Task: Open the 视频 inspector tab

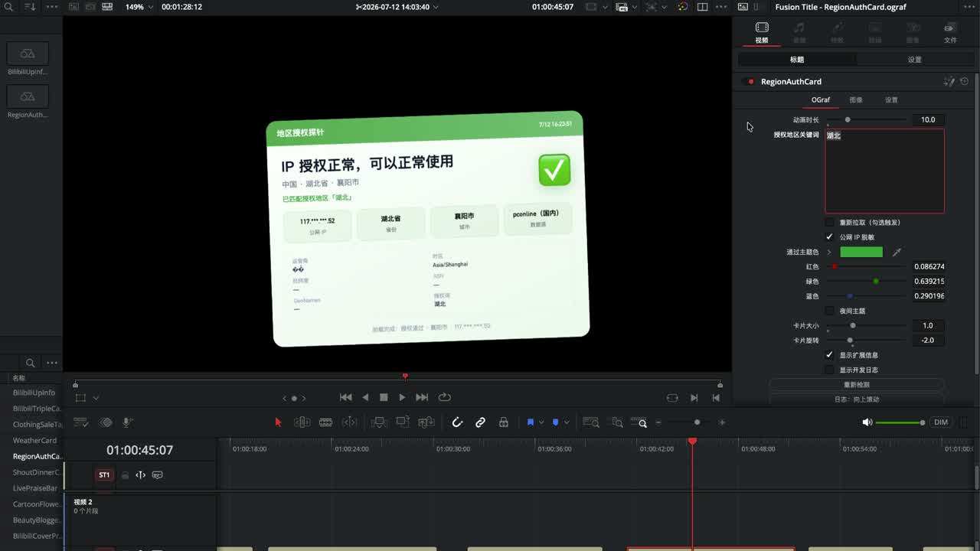Action: tap(761, 32)
